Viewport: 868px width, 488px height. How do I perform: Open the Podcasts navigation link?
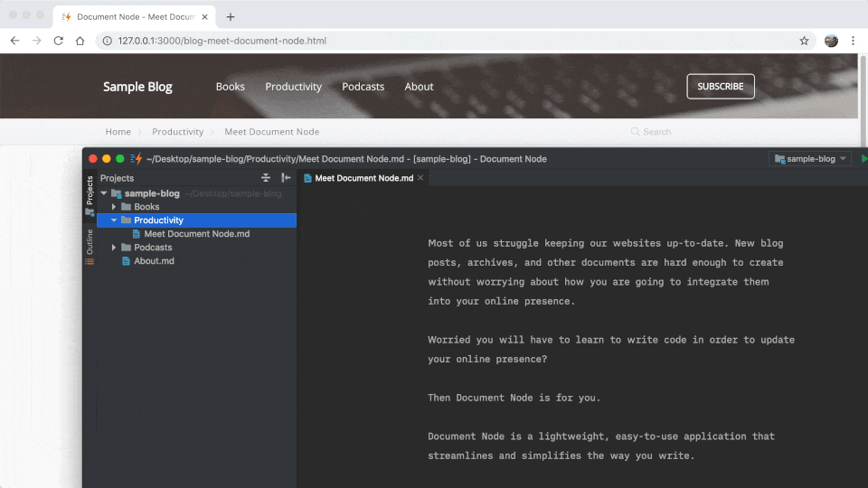(x=363, y=87)
